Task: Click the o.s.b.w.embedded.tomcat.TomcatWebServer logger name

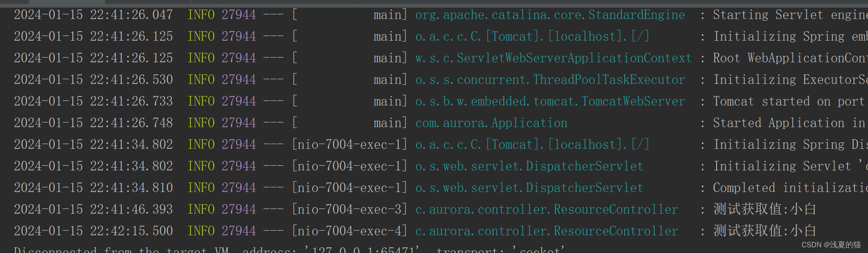Action: tap(550, 102)
